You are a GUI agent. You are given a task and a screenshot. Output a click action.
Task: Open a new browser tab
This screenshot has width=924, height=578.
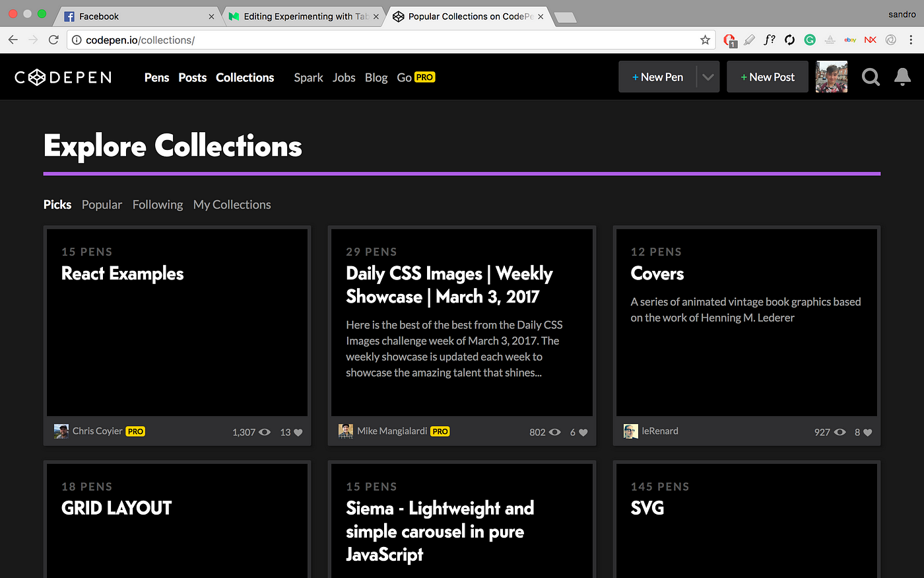coord(565,18)
